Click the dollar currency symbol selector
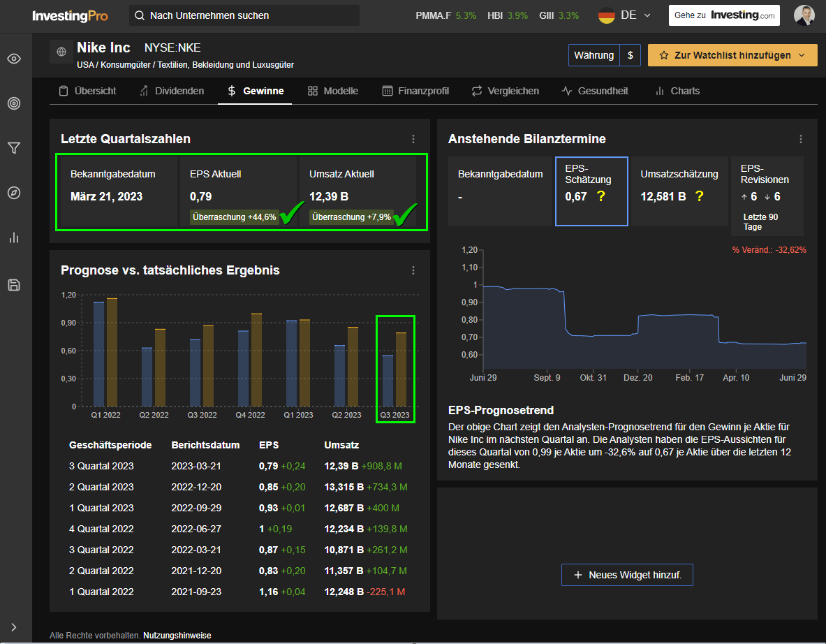 click(x=630, y=55)
